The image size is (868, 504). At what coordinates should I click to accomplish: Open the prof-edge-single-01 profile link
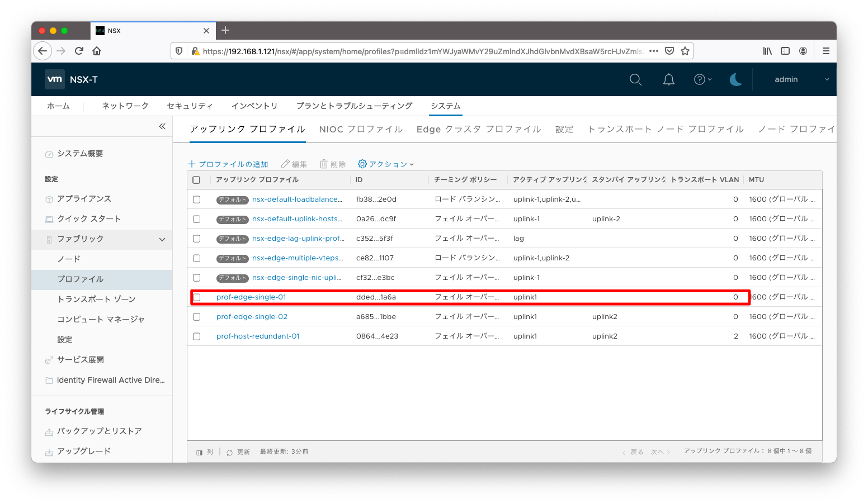[251, 297]
